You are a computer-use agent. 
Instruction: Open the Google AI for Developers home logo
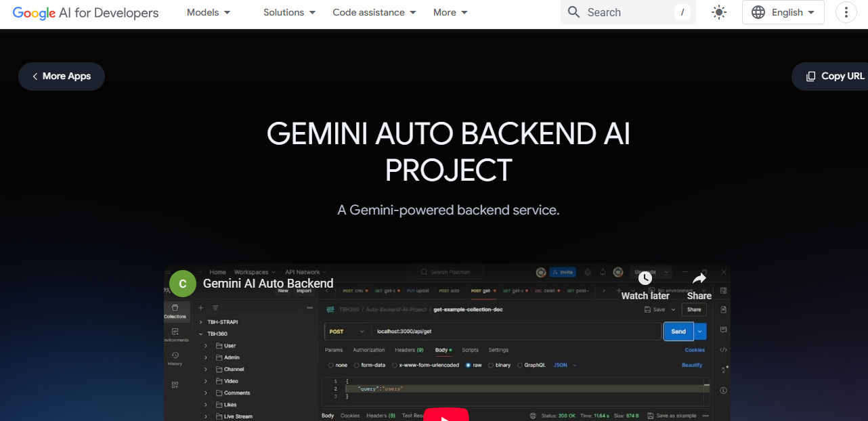85,13
